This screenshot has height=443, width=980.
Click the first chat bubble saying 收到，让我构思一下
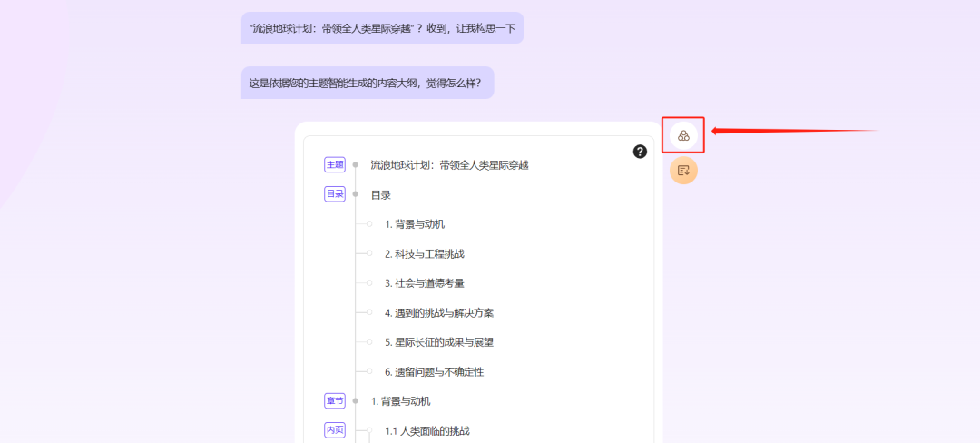click(x=382, y=28)
